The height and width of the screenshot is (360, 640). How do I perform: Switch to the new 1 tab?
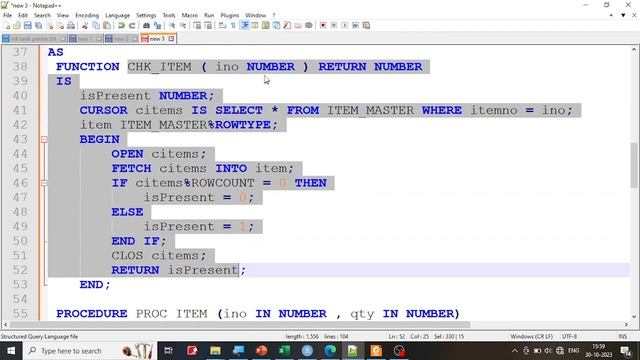click(85, 39)
